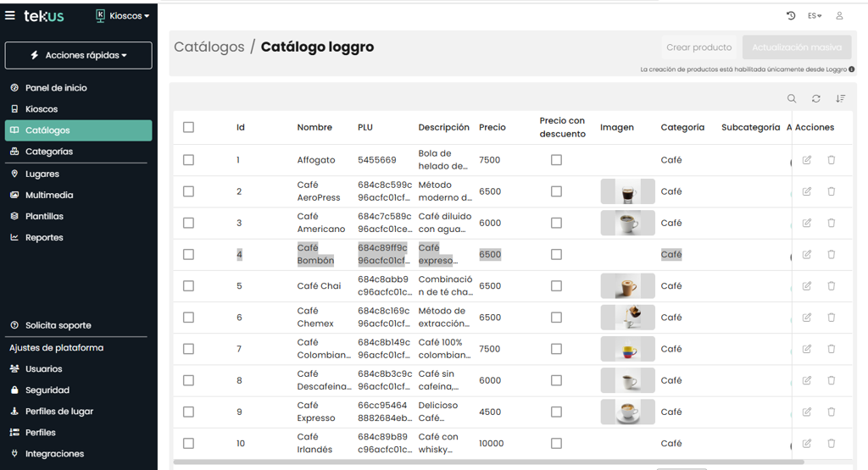The height and width of the screenshot is (470, 868).
Task: Open Reportes from the sidebar menu
Action: (x=44, y=238)
